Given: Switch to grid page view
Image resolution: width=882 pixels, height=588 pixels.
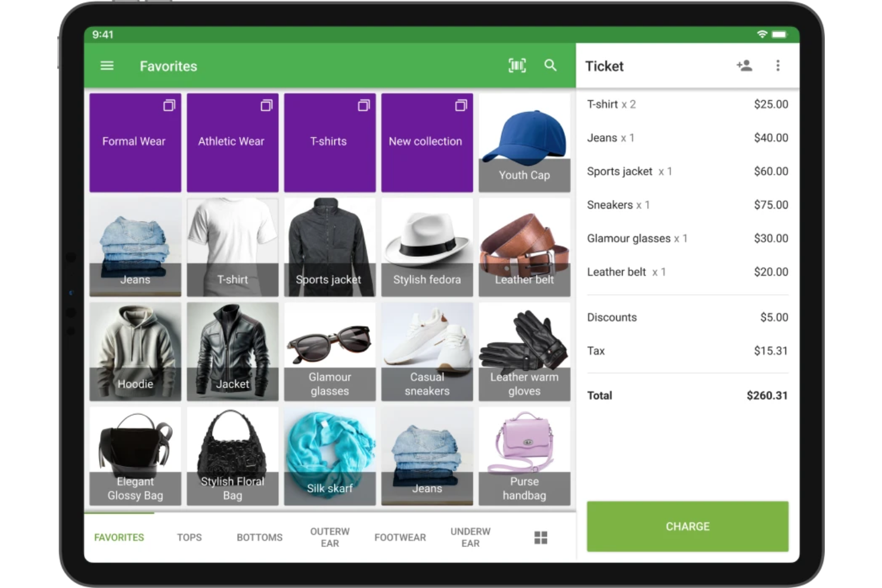Looking at the screenshot, I should point(540,537).
